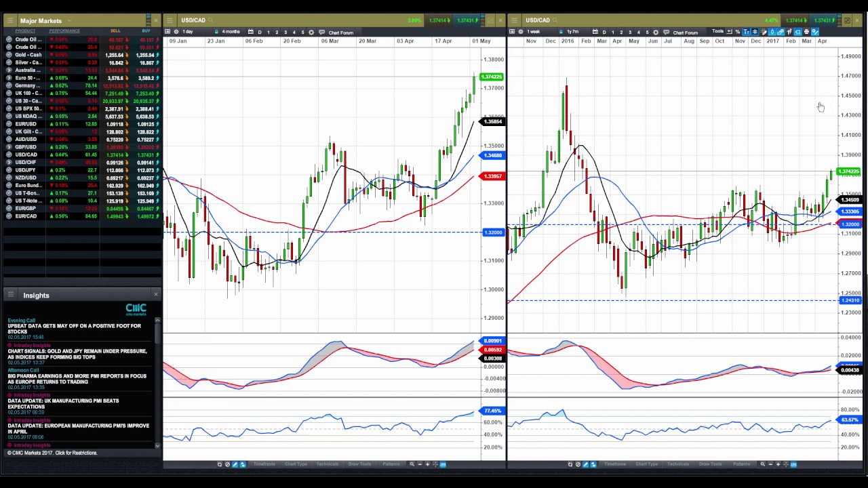Toggle the grid lines icon on right chart
Viewport: 868px width, 488px height.
755,32
